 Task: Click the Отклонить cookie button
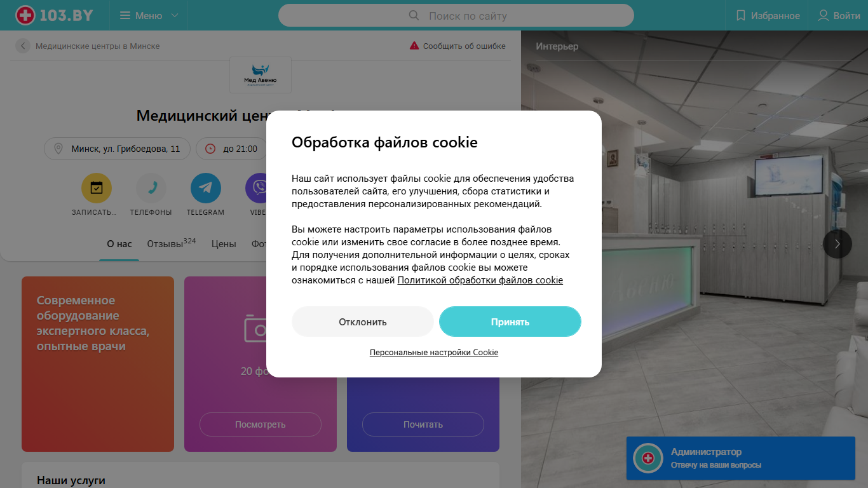pyautogui.click(x=363, y=322)
